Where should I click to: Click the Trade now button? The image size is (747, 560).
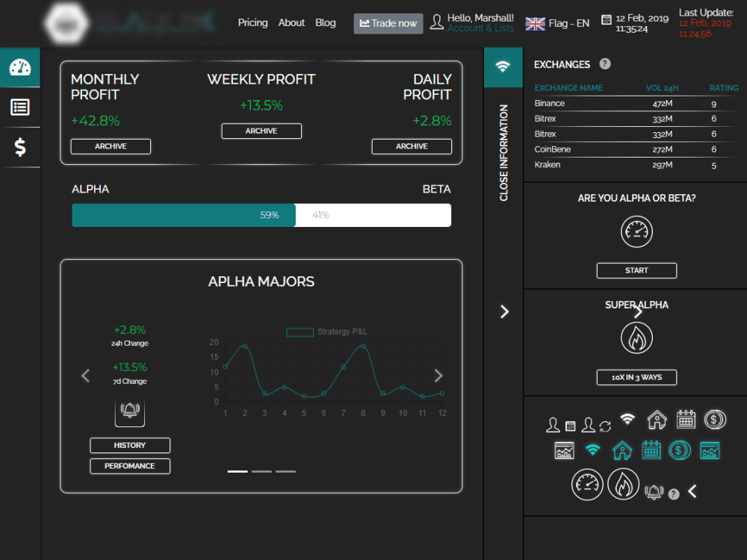[x=388, y=23]
